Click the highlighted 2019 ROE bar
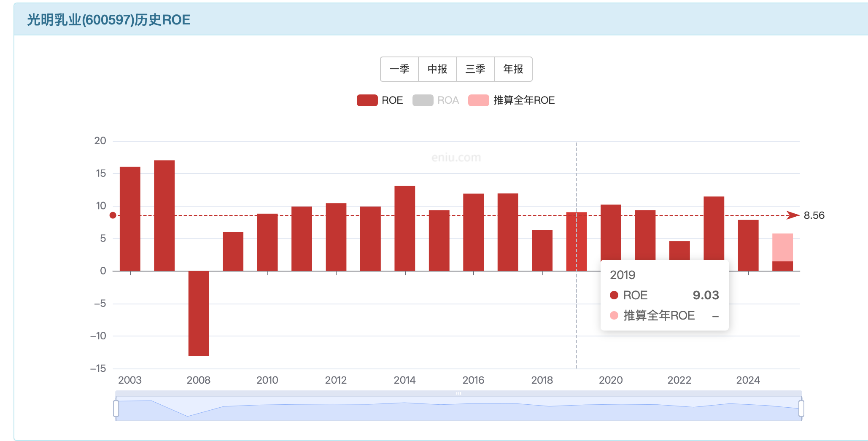This screenshot has height=441, width=868. (x=577, y=242)
